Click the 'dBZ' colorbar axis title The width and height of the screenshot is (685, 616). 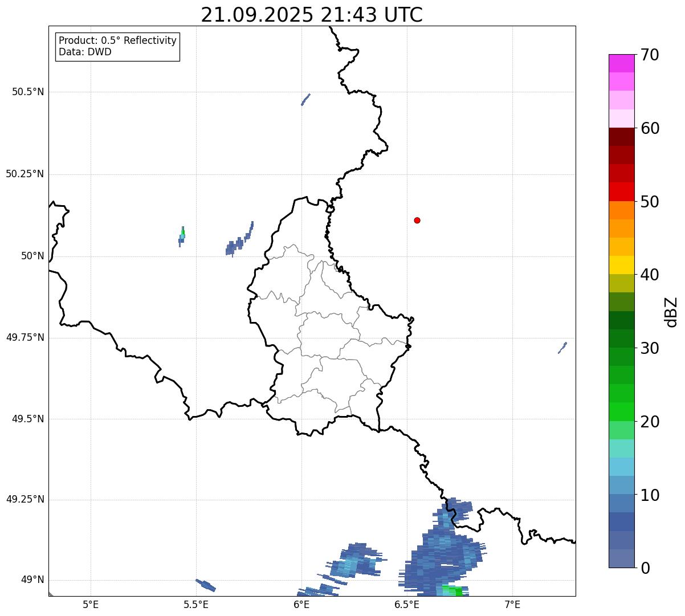pyautogui.click(x=671, y=312)
